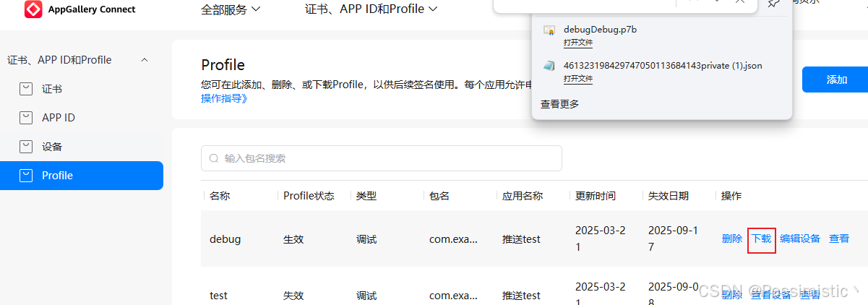Click the Profile sidebar icon
Image resolution: width=868 pixels, height=305 pixels.
[x=26, y=176]
